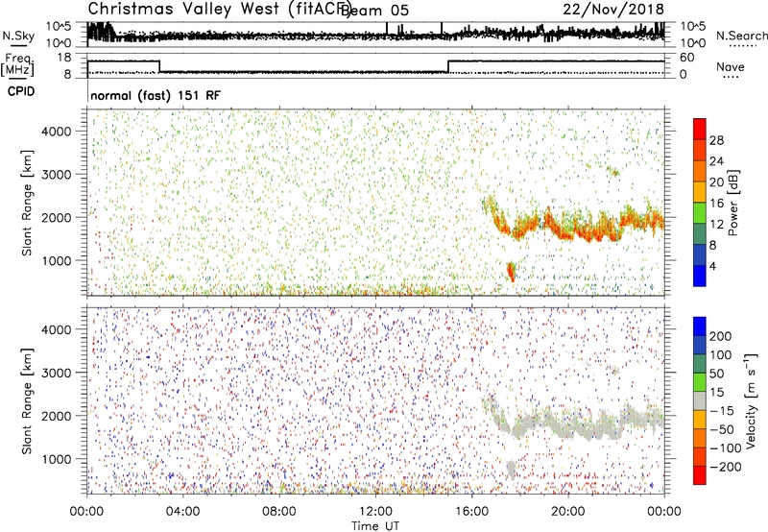
Task: Click the "200" value on Velocity colorbar
Action: (x=721, y=336)
